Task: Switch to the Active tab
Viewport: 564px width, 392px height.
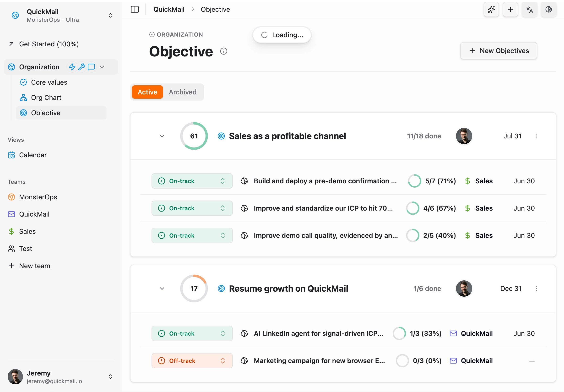Action: click(147, 92)
